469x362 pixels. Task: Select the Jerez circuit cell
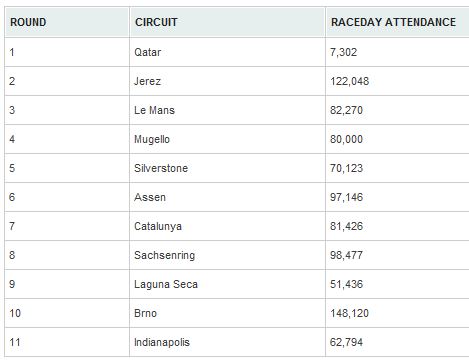click(227, 81)
